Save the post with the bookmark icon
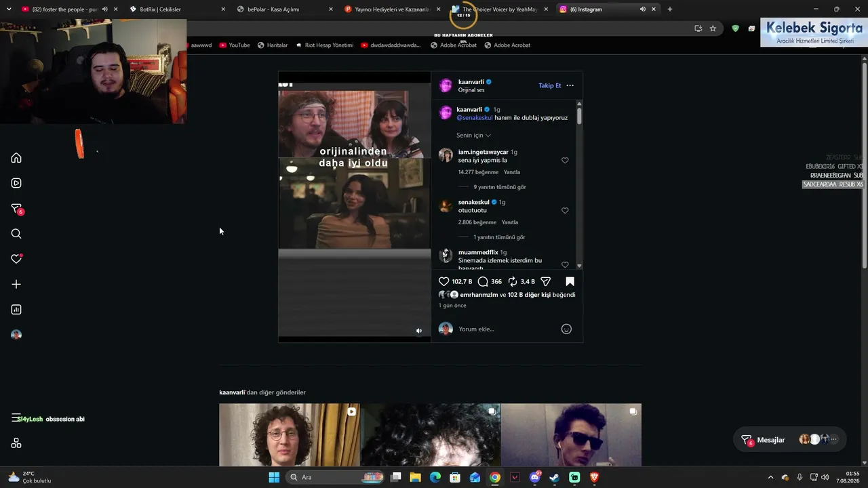Screen dimensions: 868x488 570,281
